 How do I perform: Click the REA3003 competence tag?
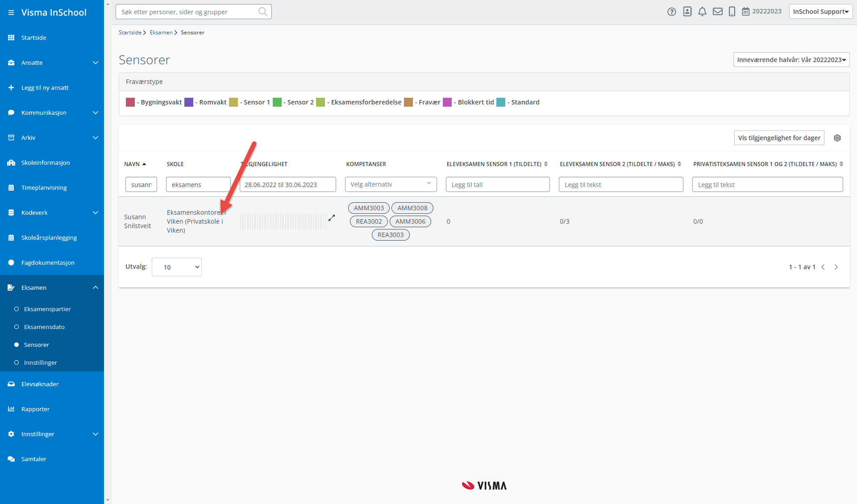point(391,235)
